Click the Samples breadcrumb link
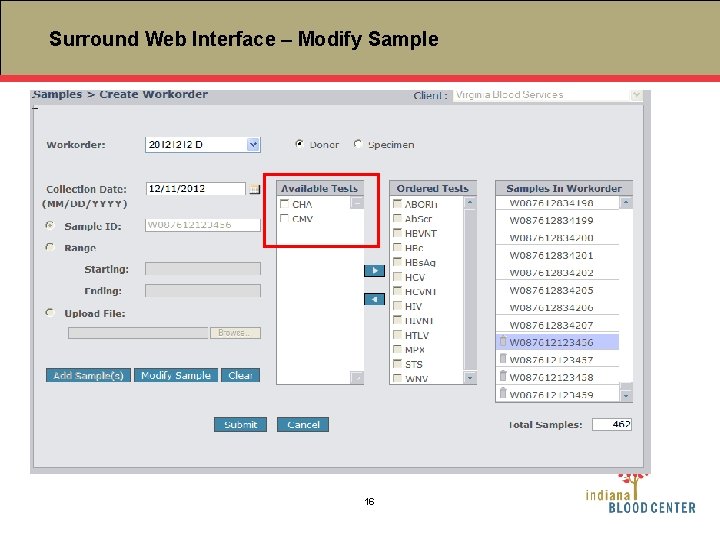The image size is (720, 540). pos(57,94)
